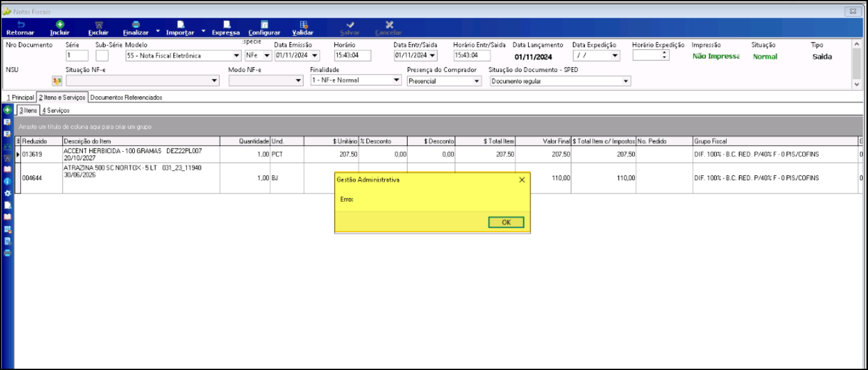The image size is (868, 370).
Task: Click the Retornar toolbar button
Action: [x=20, y=28]
